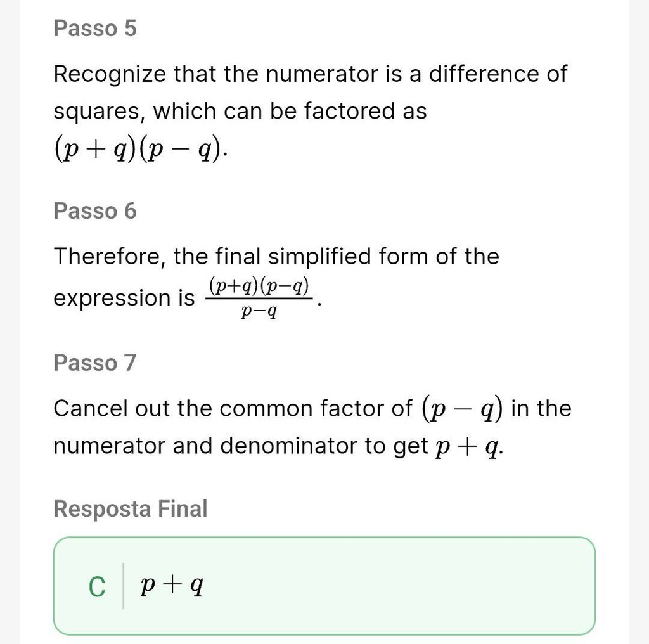The image size is (649, 644).
Task: Click the p + q answer formula
Action: point(172,586)
